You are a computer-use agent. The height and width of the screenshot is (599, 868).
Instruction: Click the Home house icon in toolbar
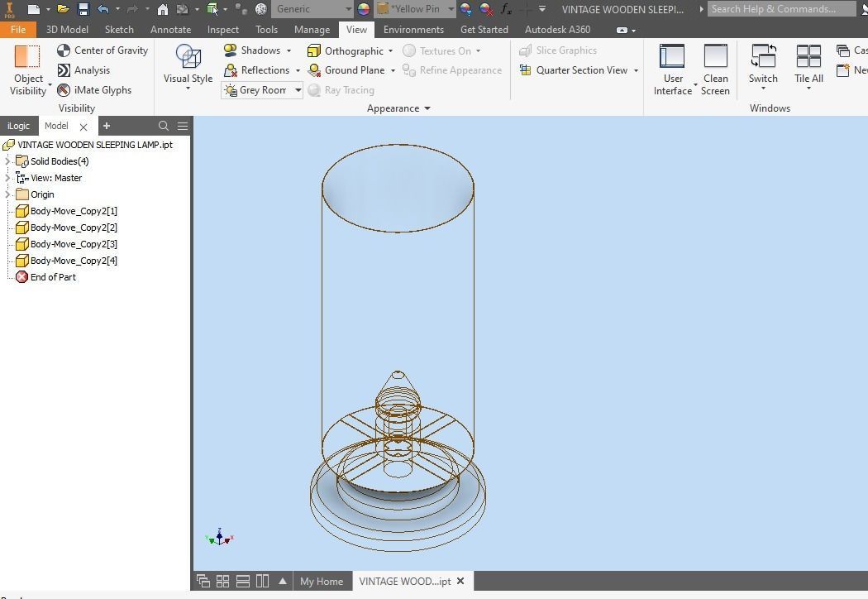point(162,9)
